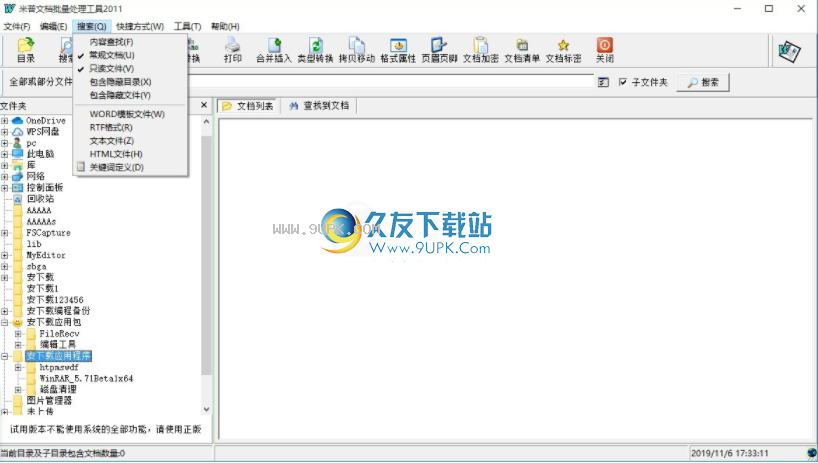The height and width of the screenshot is (463, 818).
Task: Click the 搜索 search button
Action: tap(703, 82)
